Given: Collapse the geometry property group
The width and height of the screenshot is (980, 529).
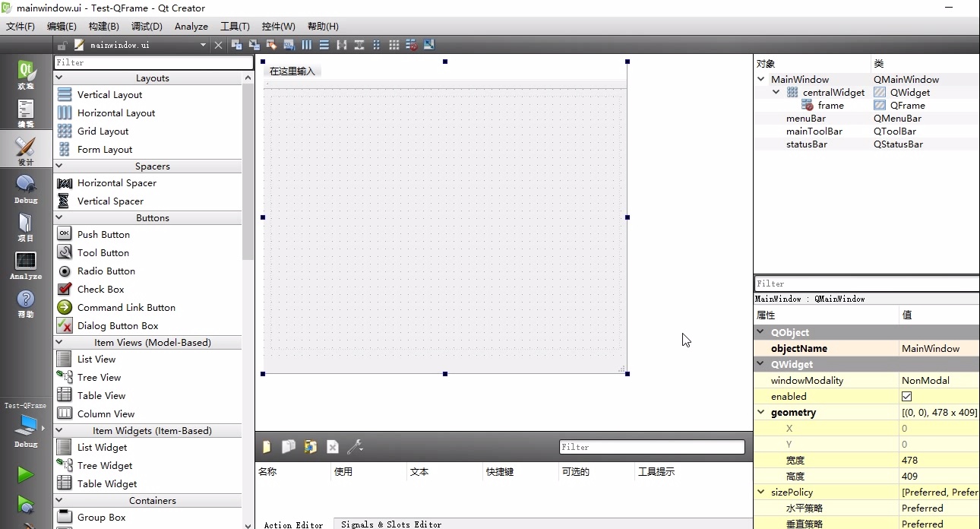Looking at the screenshot, I should coord(761,412).
